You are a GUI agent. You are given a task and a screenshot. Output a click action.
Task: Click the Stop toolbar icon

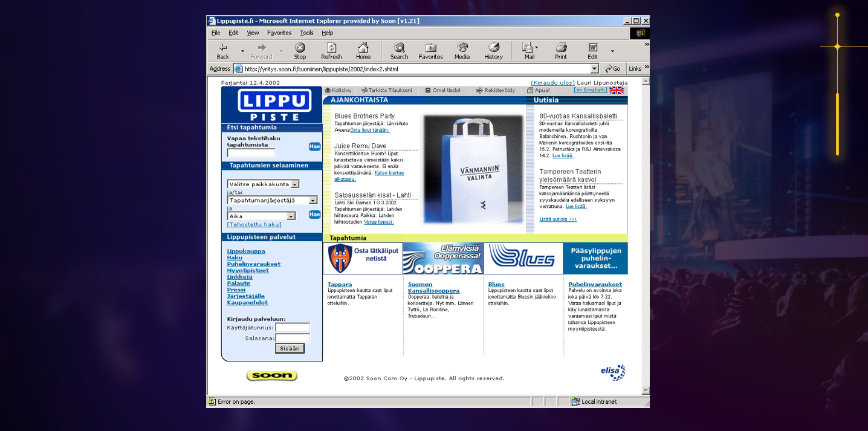point(300,51)
